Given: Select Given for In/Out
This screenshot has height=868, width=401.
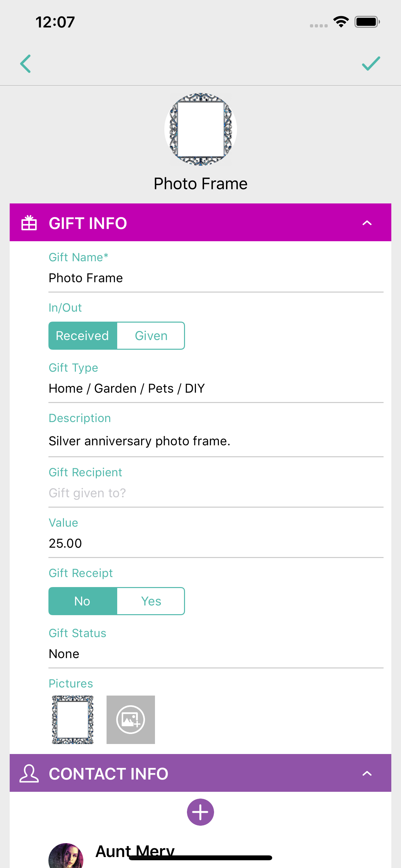Looking at the screenshot, I should point(151,335).
